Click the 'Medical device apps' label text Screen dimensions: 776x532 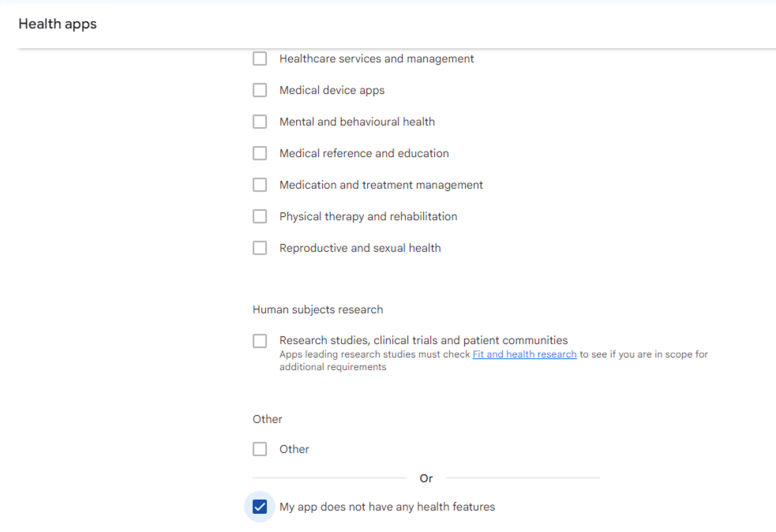[332, 90]
